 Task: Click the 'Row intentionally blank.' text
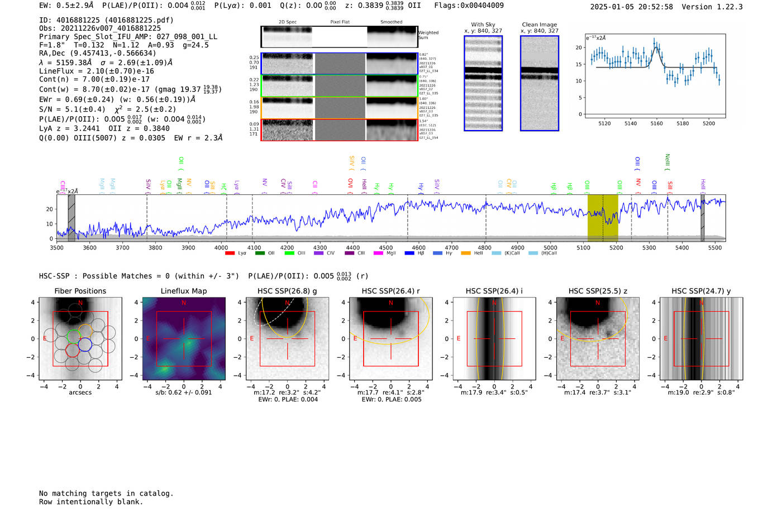91,502
